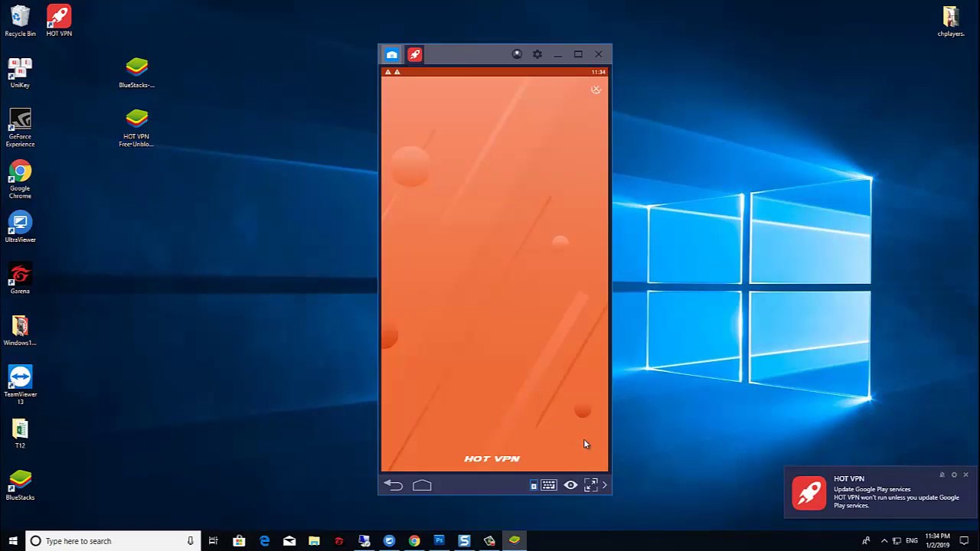Open the People icon in the system tray
Image resolution: width=980 pixels, height=551 pixels.
tap(866, 541)
